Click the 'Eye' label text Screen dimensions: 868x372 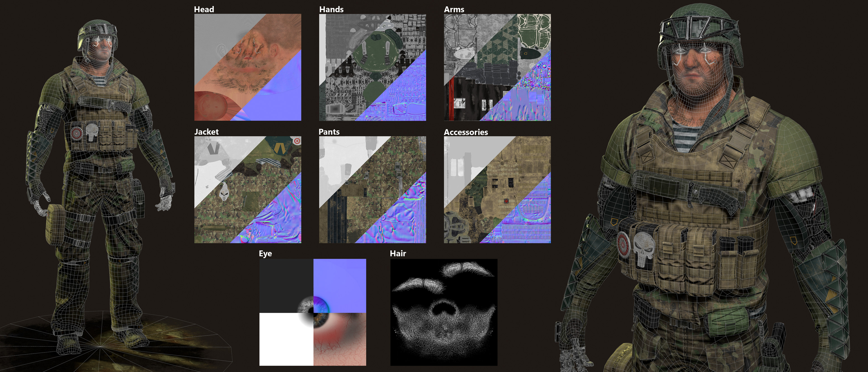[265, 254]
